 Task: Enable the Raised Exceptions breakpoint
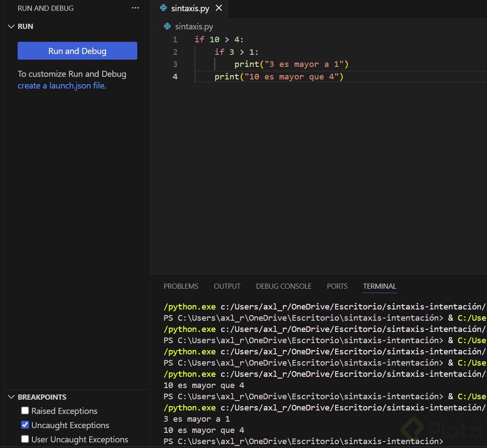[25, 411]
